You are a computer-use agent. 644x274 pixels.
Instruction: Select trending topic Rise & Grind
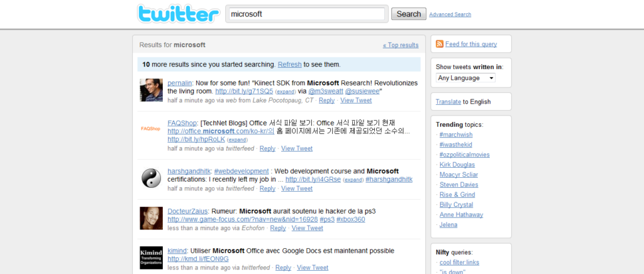(458, 194)
